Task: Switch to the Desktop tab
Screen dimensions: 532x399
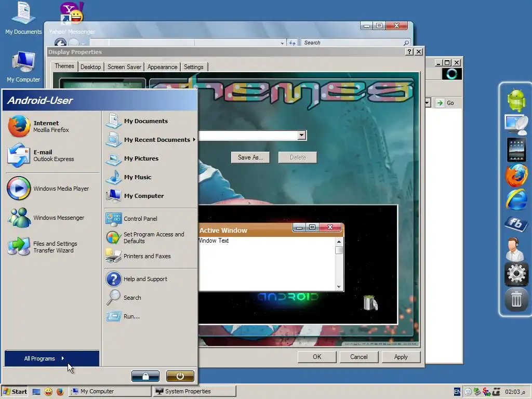Action: 90,67
